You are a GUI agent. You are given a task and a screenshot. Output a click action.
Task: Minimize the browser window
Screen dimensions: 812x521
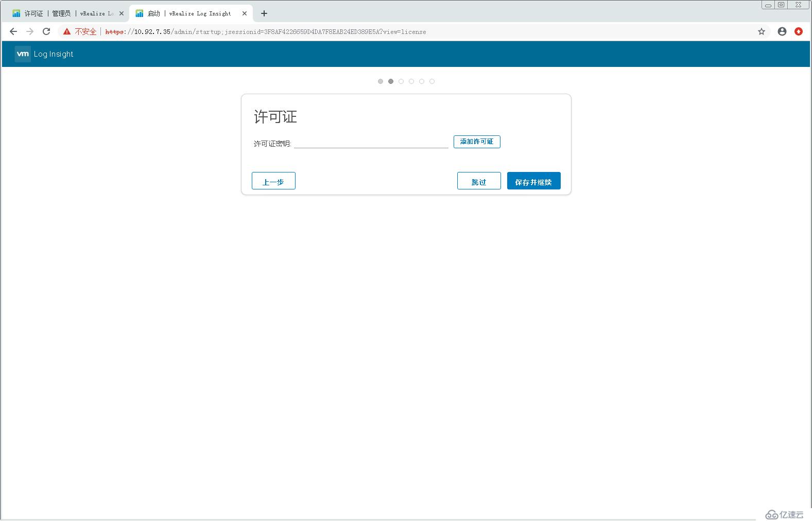[768, 5]
